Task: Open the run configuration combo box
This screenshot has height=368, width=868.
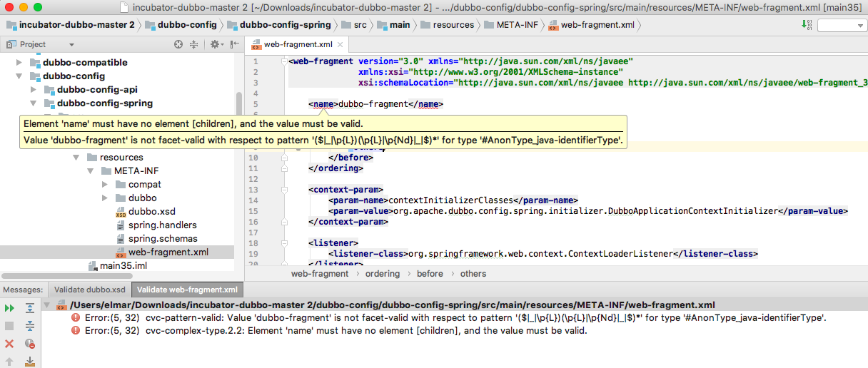Action: [x=842, y=25]
